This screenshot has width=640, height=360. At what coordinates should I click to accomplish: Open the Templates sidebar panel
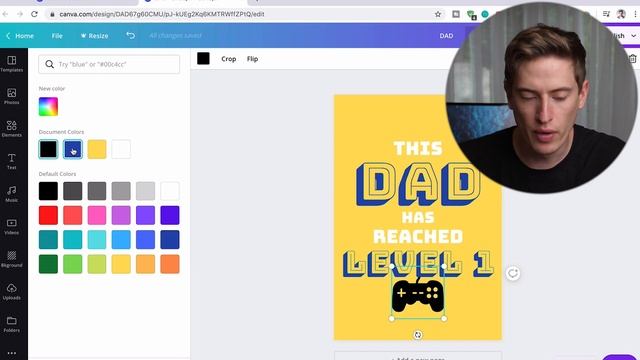tap(11, 64)
